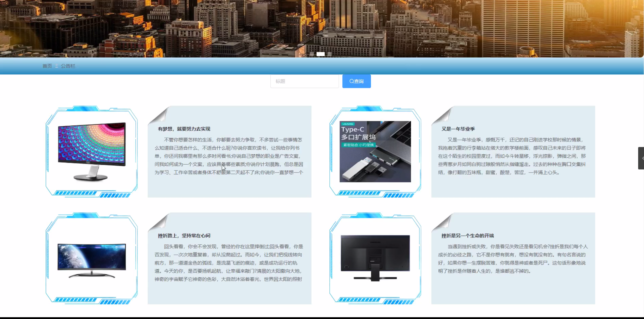
Task: Select the third carousel indicator
Action: tap(330, 54)
